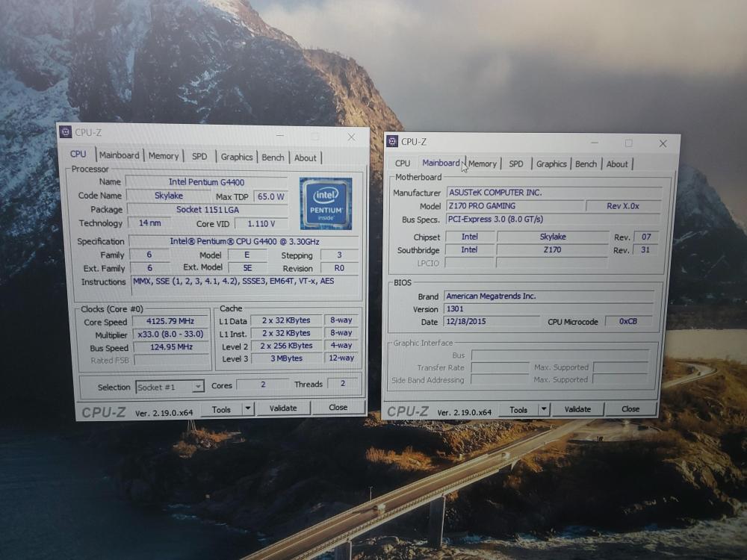The width and height of the screenshot is (747, 560).
Task: Click the BIOS date 12/18/2015 field
Action: tap(492, 321)
